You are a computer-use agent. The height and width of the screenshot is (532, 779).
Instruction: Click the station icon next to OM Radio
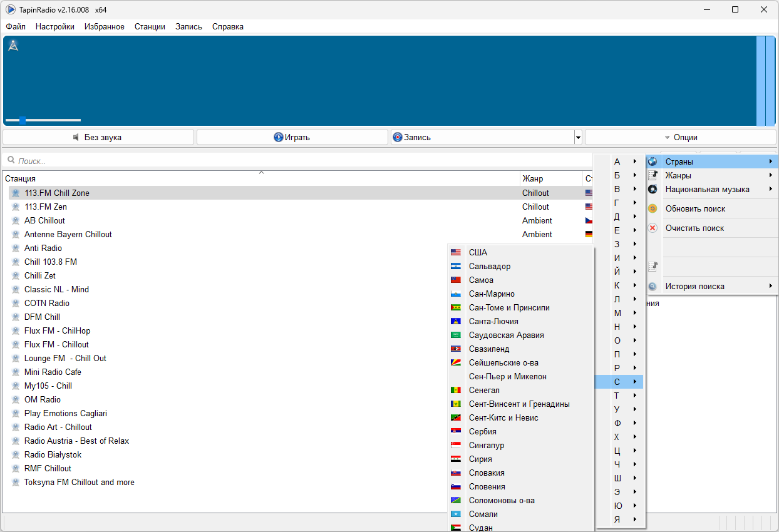16,399
